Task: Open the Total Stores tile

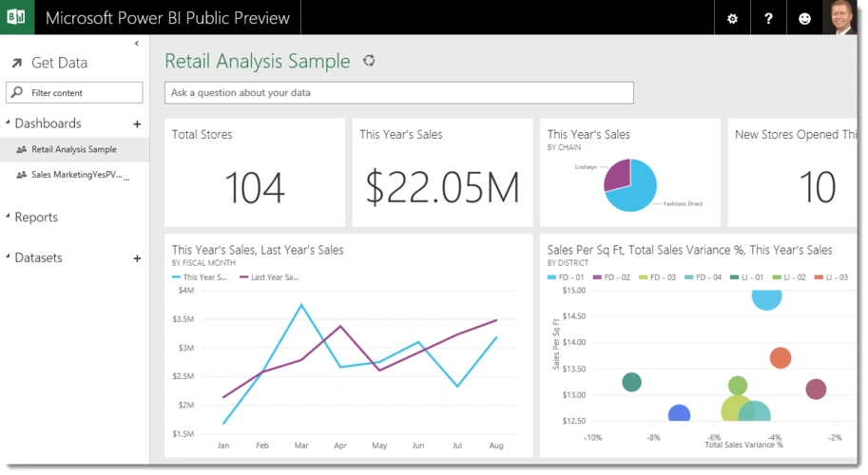Action: coord(254,173)
